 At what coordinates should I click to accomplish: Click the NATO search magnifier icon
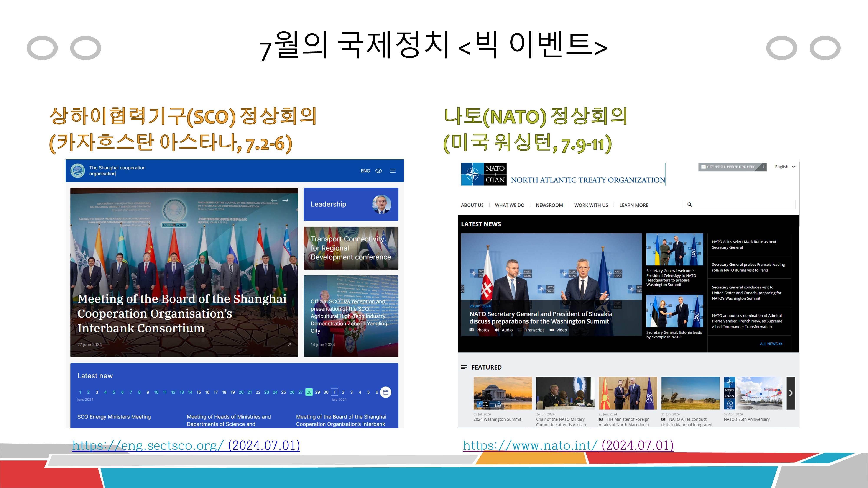pos(690,205)
